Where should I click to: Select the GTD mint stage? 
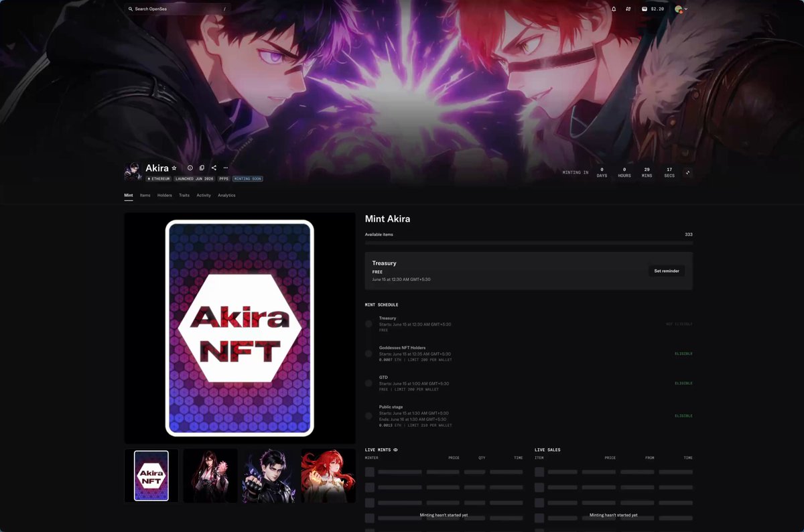point(529,383)
